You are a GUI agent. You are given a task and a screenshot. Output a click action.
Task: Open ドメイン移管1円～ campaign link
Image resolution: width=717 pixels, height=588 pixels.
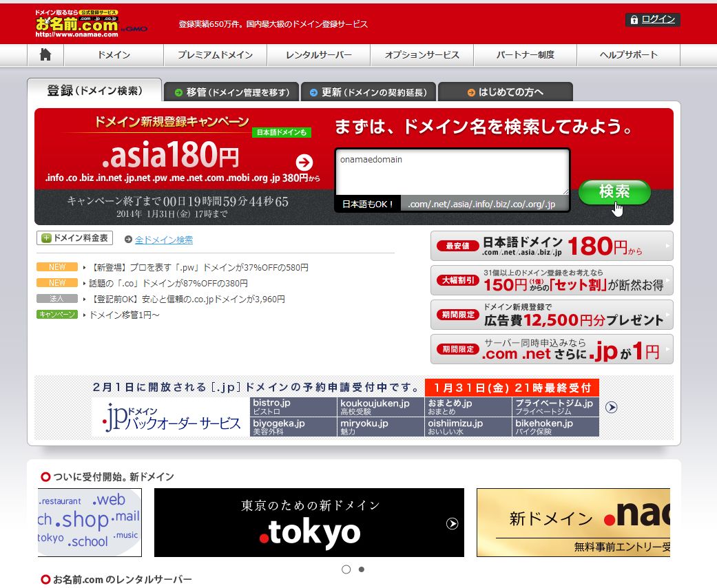(x=124, y=315)
